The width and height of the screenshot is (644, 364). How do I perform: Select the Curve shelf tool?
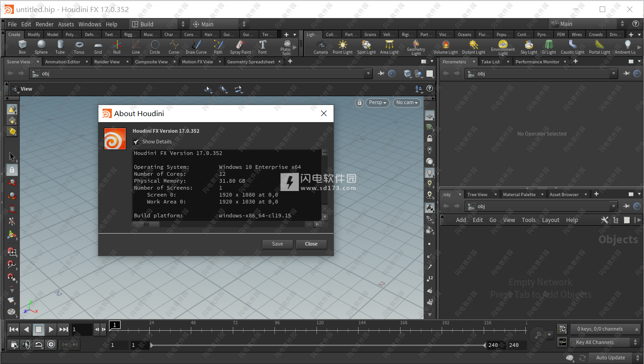point(174,47)
